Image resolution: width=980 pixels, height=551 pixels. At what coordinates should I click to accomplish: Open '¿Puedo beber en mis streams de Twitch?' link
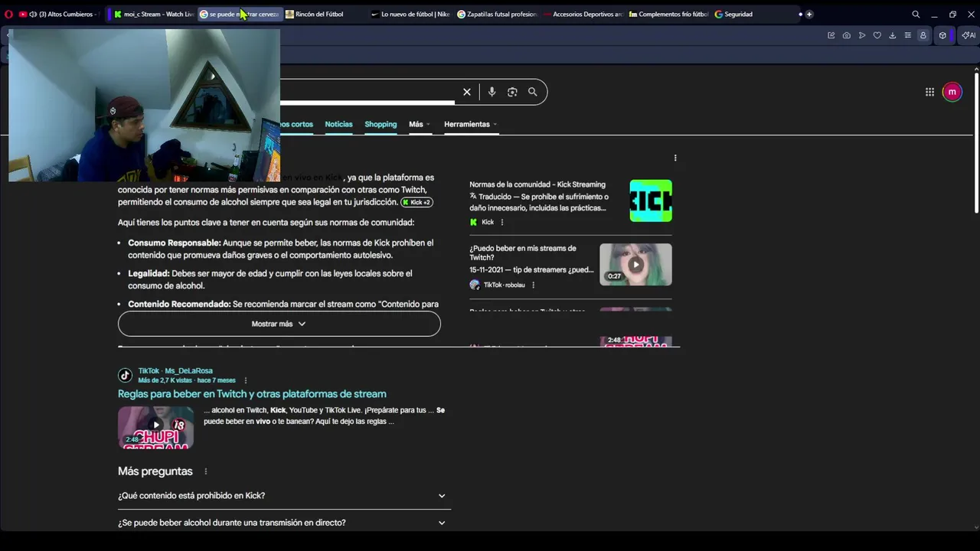(x=523, y=253)
